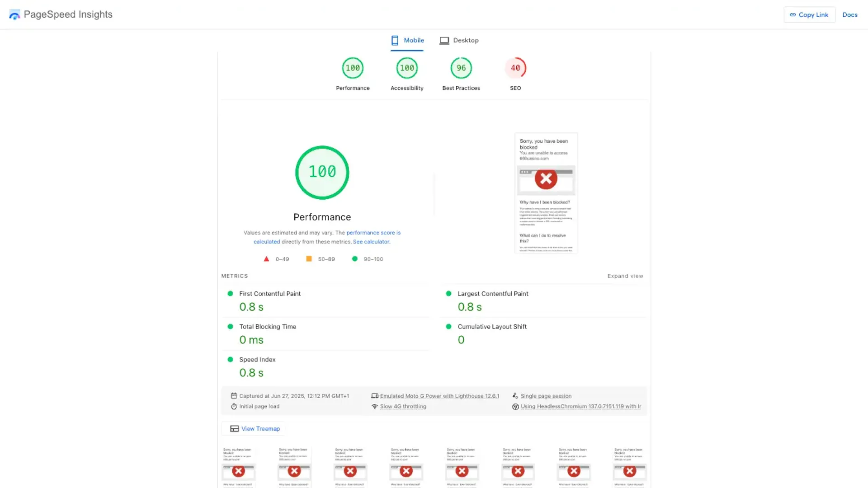Click the large blocked-page screenshot preview
Screen dimensions: 868x488
coord(546,193)
